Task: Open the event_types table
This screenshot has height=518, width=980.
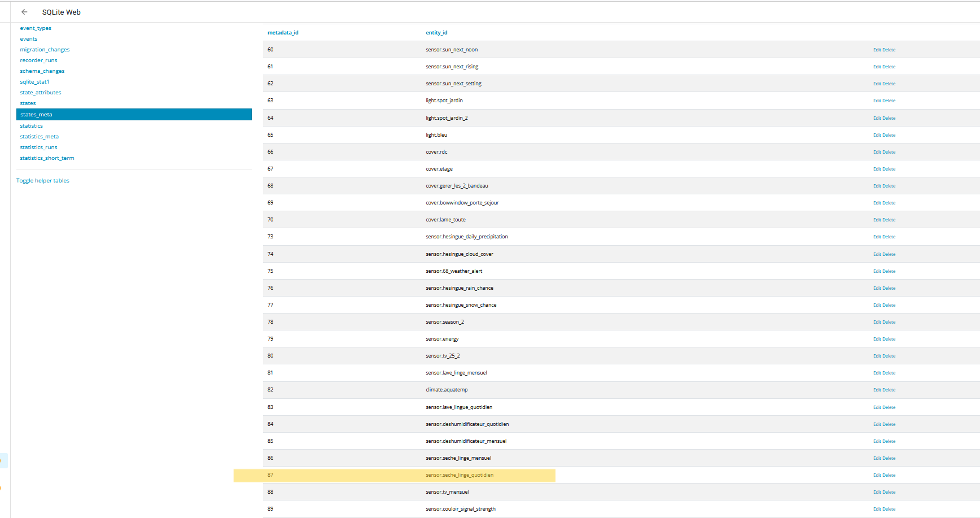Action: point(36,28)
